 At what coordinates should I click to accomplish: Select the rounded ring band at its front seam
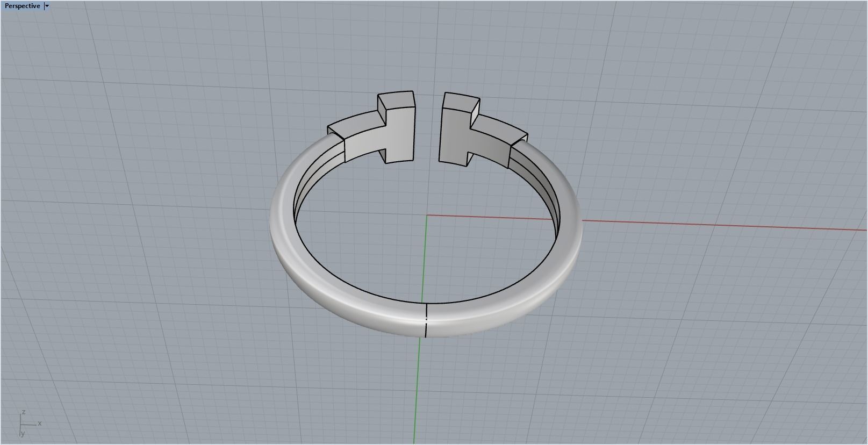click(426, 320)
